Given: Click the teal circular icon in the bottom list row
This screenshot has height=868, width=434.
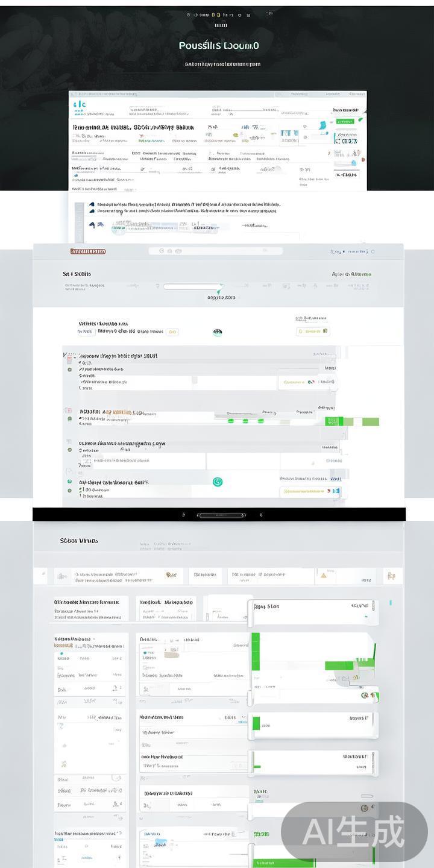Looking at the screenshot, I should click(x=218, y=482).
